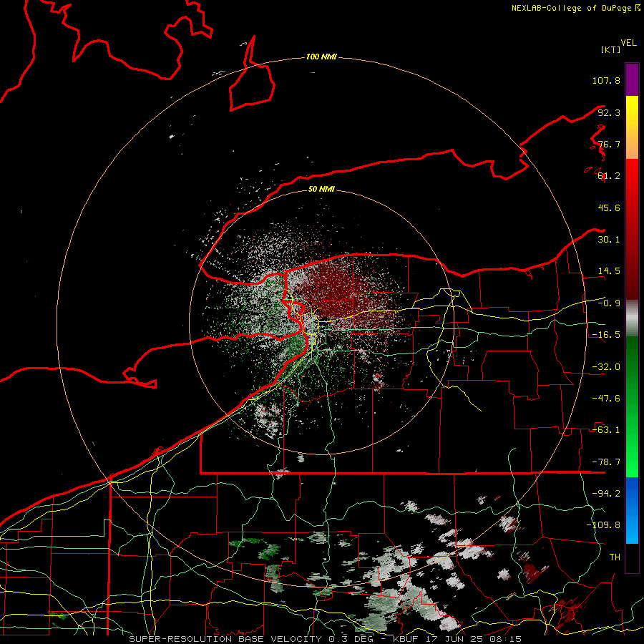Click the Super-Resolution Base Velocity caption
The image size is (644, 644).
pos(326,639)
